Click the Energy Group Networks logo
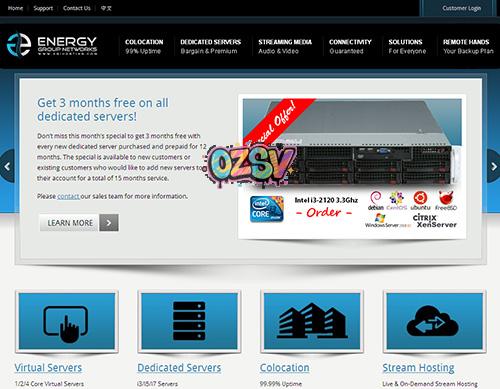500x389 pixels. click(x=52, y=44)
